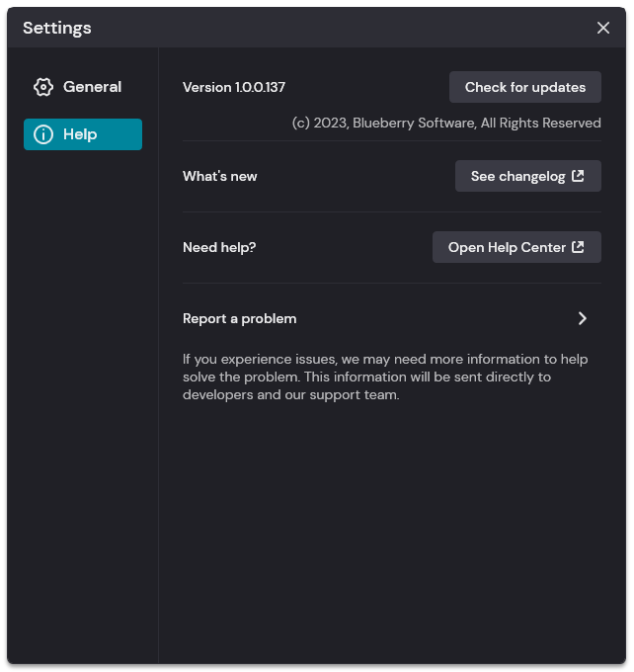Click the Version 1.0.0.137 text

click(x=234, y=87)
